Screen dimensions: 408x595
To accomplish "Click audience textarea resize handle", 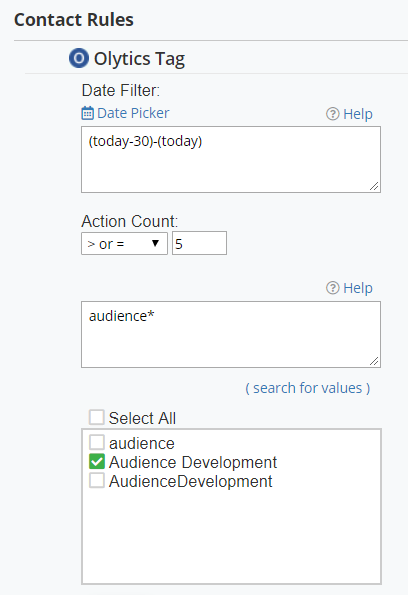I will (374, 361).
